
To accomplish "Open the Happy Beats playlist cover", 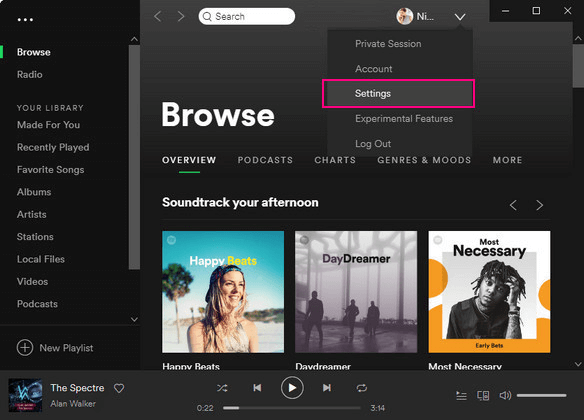I will pyautogui.click(x=223, y=292).
